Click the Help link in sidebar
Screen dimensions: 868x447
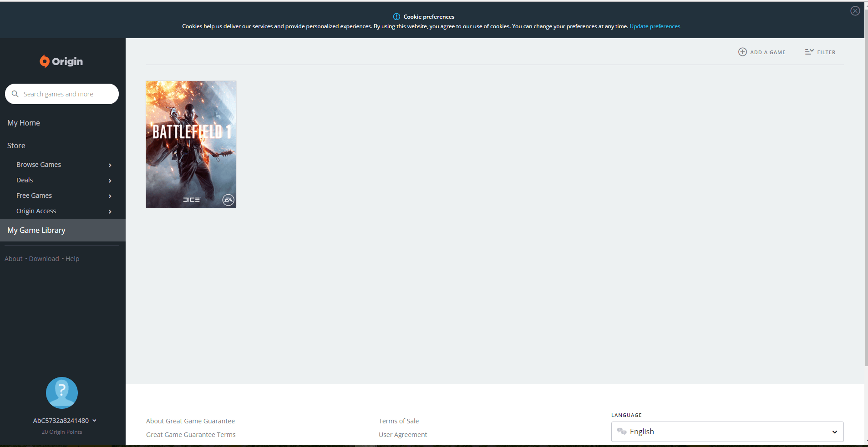72,259
